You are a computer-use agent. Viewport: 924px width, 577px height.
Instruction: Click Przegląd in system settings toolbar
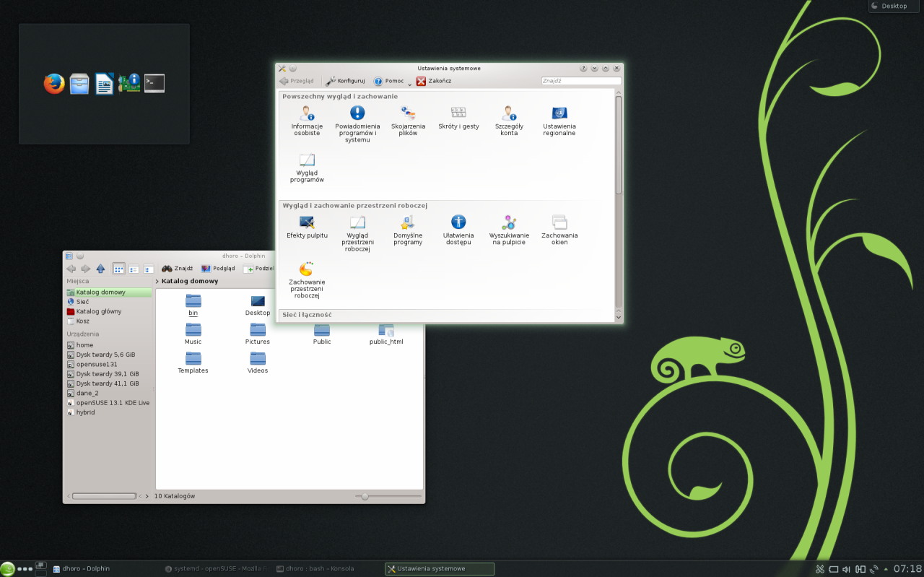[x=297, y=81]
